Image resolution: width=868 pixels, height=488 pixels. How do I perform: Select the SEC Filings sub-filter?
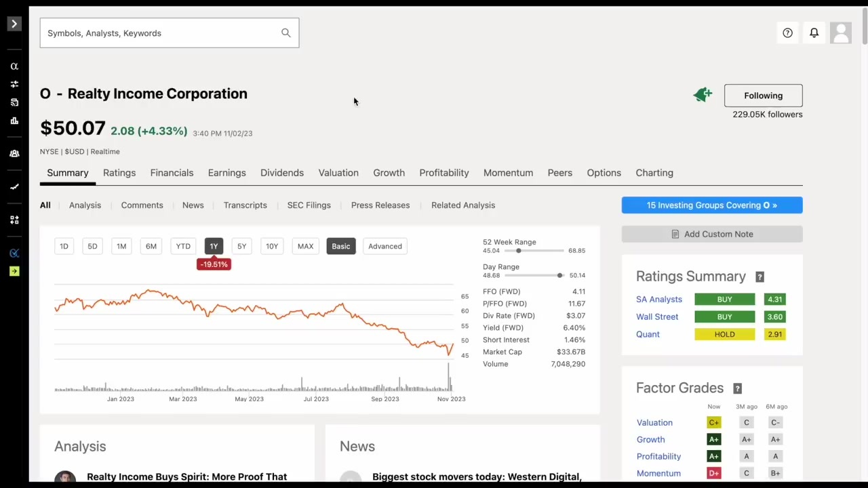pos(309,205)
